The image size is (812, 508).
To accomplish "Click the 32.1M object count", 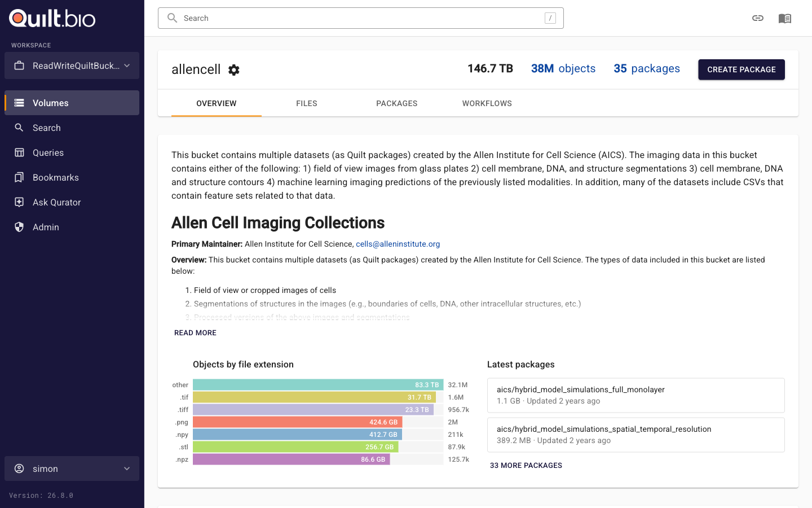I will 458,385.
